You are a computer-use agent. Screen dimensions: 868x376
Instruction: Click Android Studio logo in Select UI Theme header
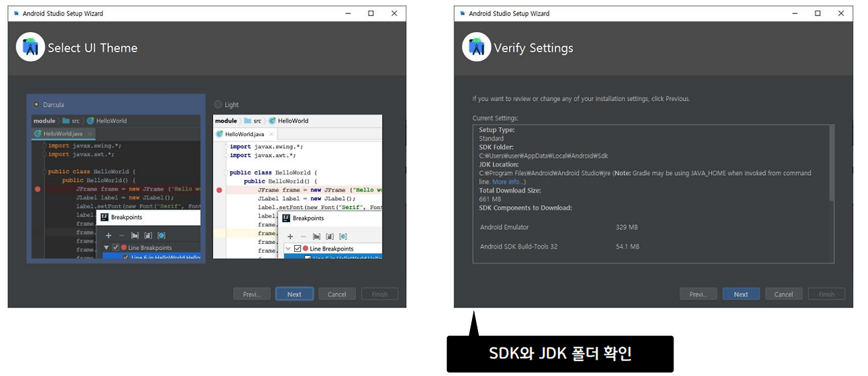tap(30, 48)
